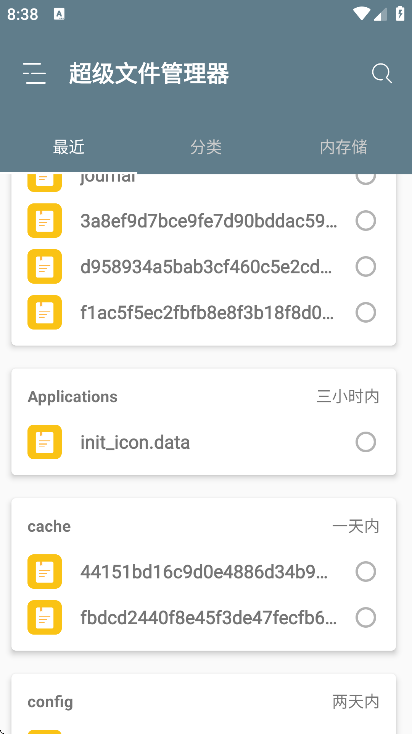Select the radio circle for f1ac5f5ec2fbfb8e8f3b18f8d0
Image resolution: width=412 pixels, height=734 pixels.
coord(366,312)
